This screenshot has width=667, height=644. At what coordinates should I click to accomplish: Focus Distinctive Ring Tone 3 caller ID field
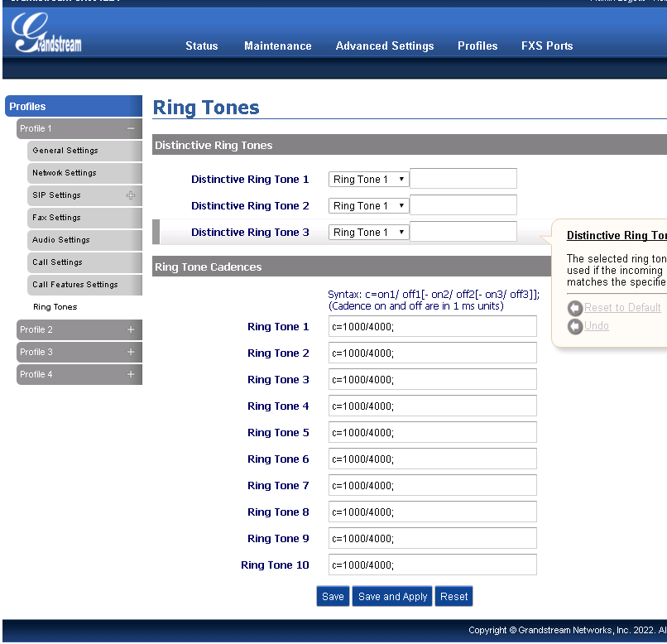tap(463, 232)
